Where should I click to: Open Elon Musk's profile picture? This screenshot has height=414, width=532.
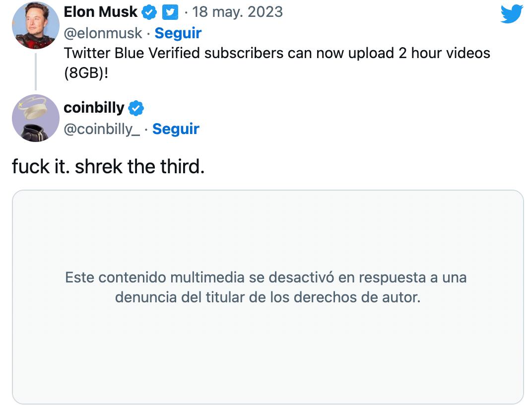(35, 25)
